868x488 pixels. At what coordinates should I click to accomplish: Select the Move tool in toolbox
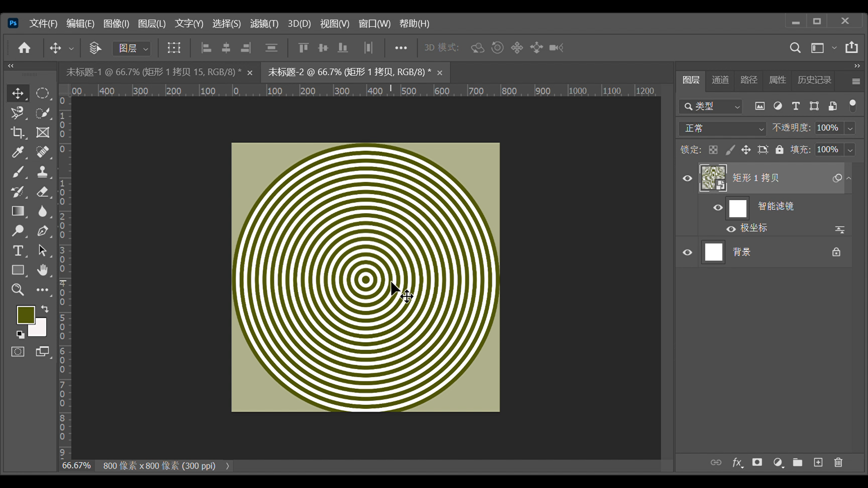point(18,93)
